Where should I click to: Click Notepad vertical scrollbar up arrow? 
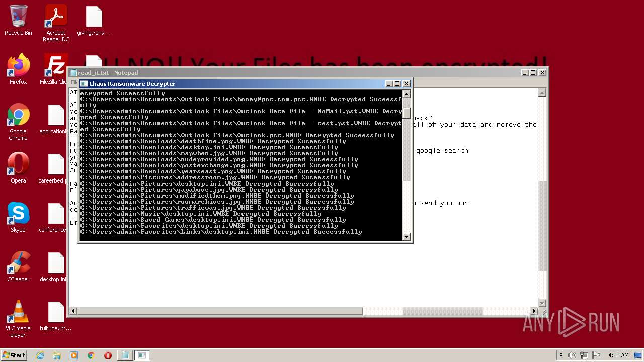point(542,93)
